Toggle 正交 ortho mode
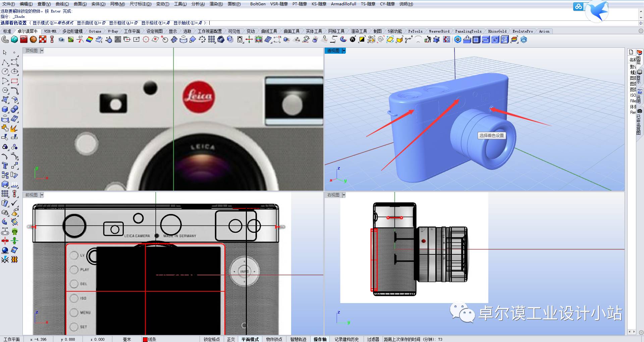 [231, 339]
